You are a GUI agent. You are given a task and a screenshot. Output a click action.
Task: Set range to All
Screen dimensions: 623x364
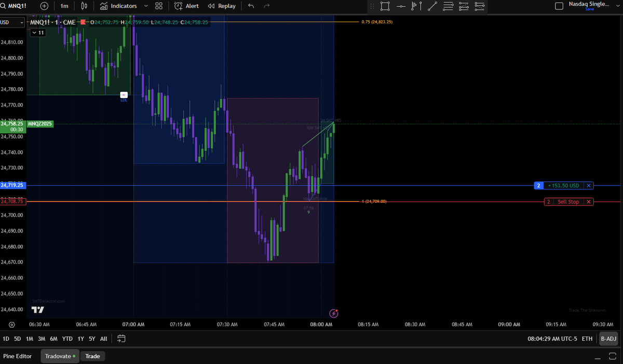[104, 339]
